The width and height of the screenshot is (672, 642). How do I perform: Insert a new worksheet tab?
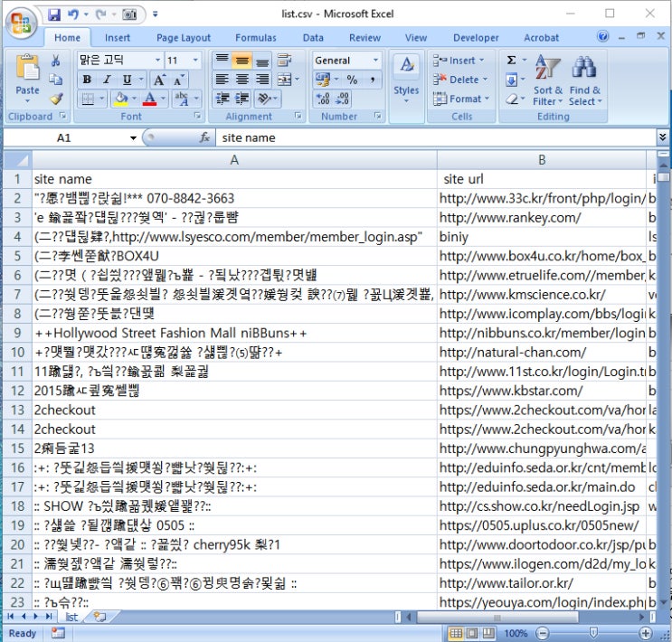click(99, 617)
